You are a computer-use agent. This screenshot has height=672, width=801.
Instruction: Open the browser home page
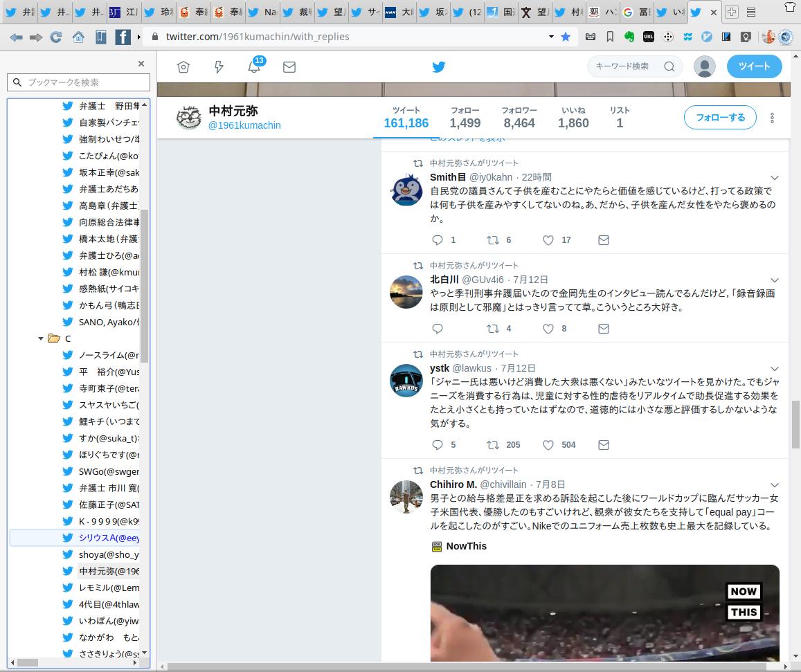point(78,37)
